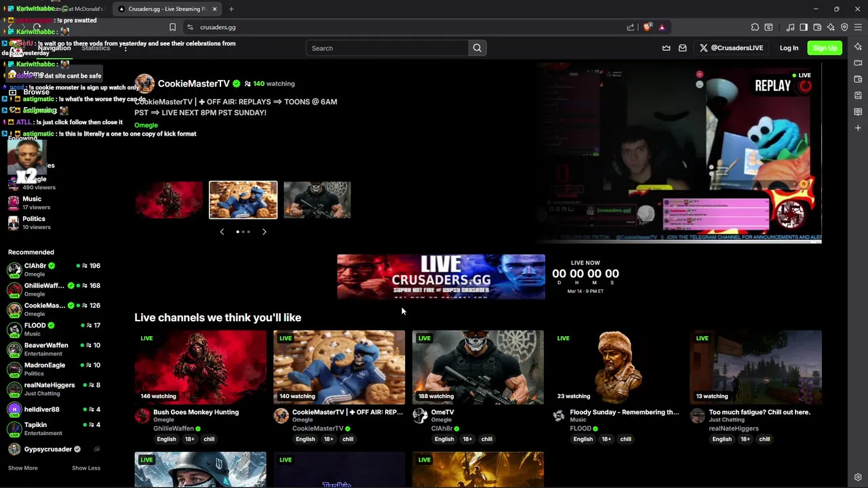Click the Log In button
This screenshot has width=868, height=488.
[789, 48]
